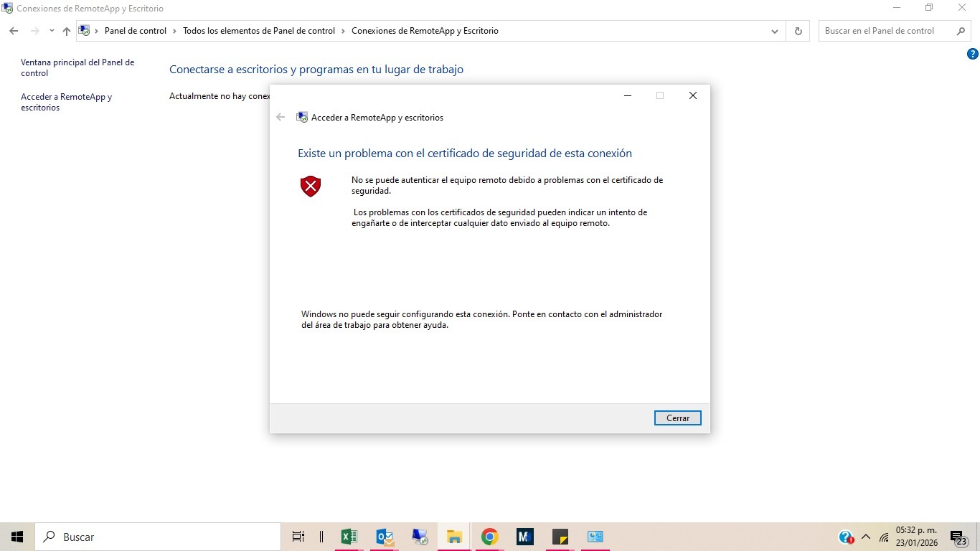Click the back arrow in the RemoteApp dialog
Image resolution: width=980 pixels, height=551 pixels.
(x=281, y=117)
